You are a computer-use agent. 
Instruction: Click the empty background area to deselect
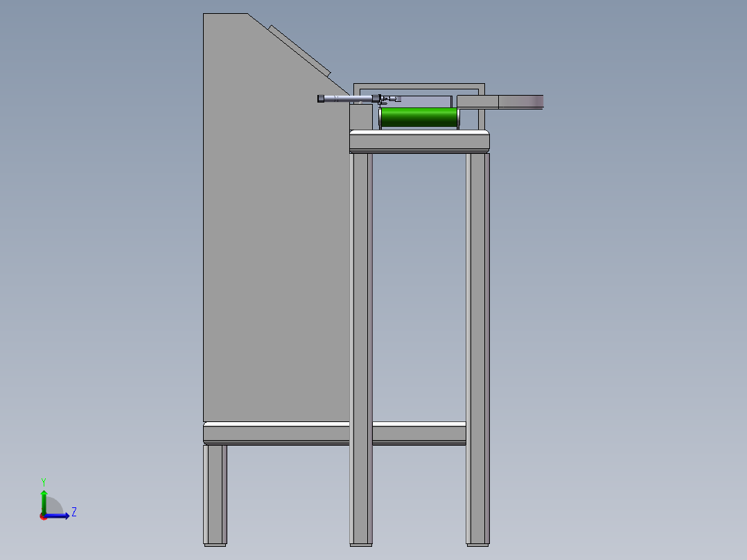[624, 312]
